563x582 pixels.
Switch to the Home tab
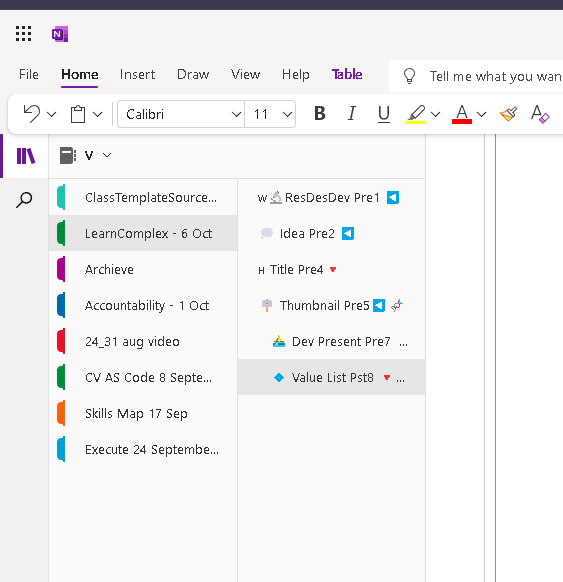click(x=80, y=74)
